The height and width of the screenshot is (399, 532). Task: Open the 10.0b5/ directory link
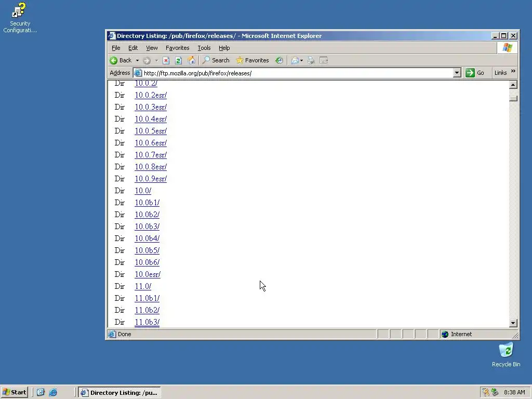pyautogui.click(x=147, y=250)
